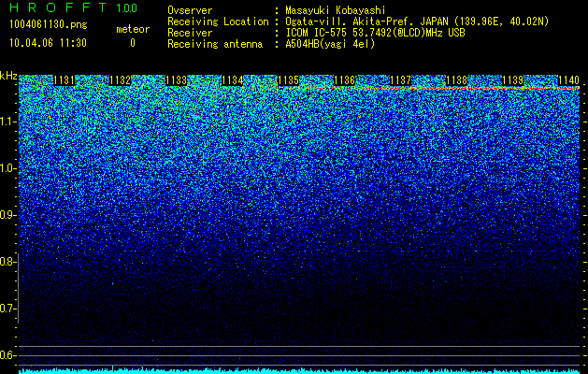Click the 1137 time marker
588x374 pixels.
pyautogui.click(x=400, y=80)
